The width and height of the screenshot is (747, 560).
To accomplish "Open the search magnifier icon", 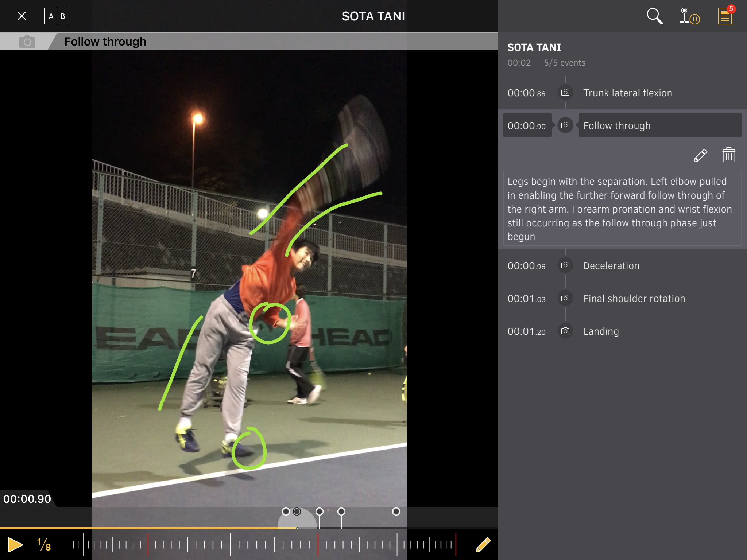I will pos(654,16).
